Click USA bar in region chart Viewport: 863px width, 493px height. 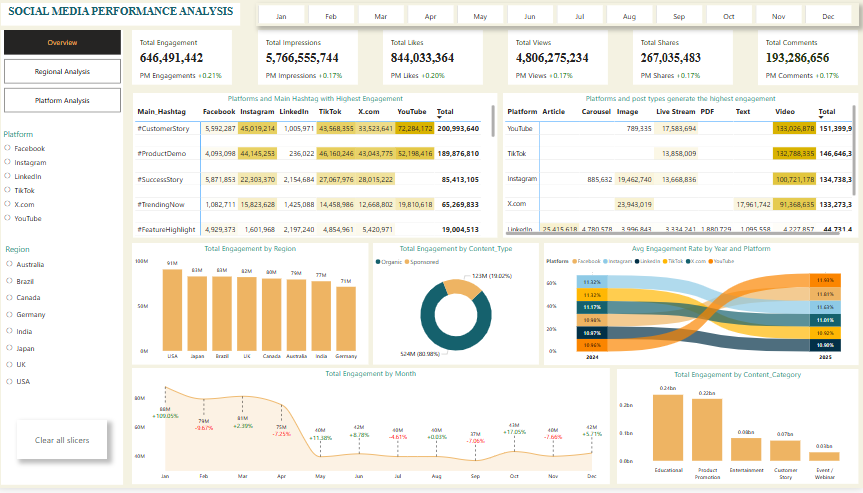(172, 310)
